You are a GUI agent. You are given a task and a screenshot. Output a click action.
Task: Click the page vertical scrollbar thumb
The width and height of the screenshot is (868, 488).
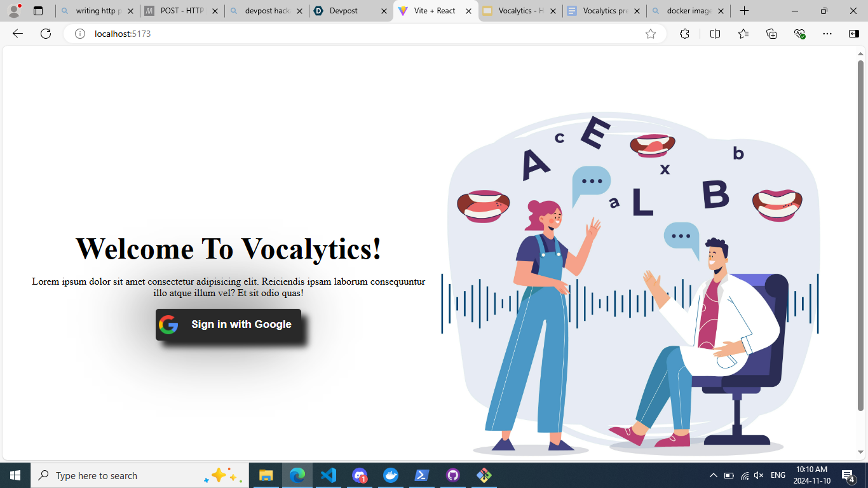pyautogui.click(x=861, y=235)
